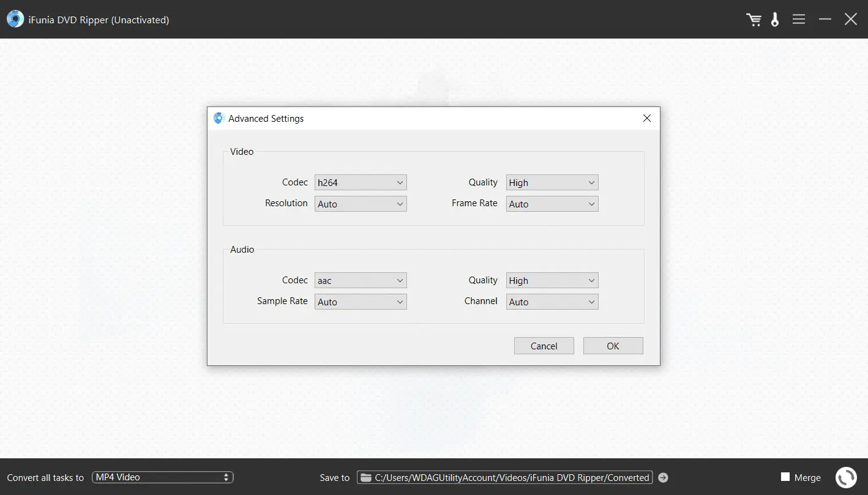The image size is (868, 495).
Task: Open the Video Quality dropdown
Action: (x=552, y=182)
